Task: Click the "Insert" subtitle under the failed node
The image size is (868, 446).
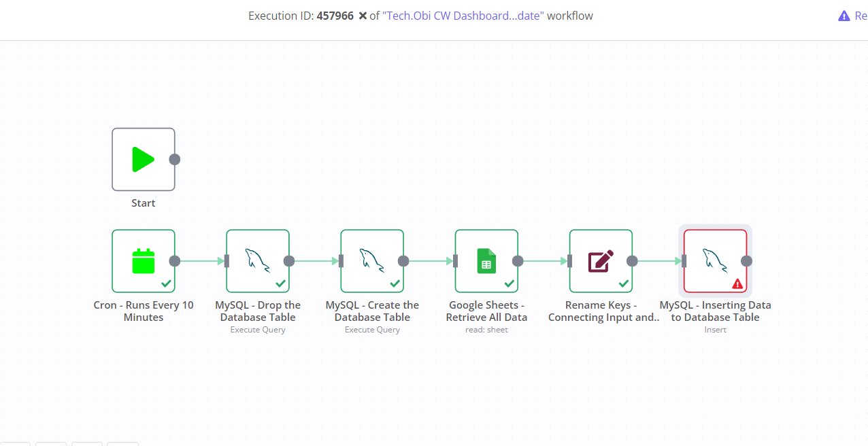Action: [x=715, y=330]
